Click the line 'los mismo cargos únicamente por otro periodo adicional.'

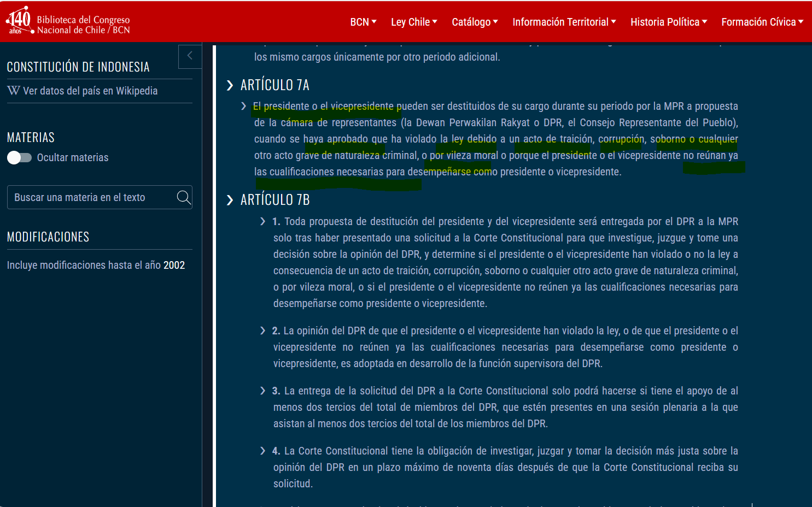tap(377, 57)
